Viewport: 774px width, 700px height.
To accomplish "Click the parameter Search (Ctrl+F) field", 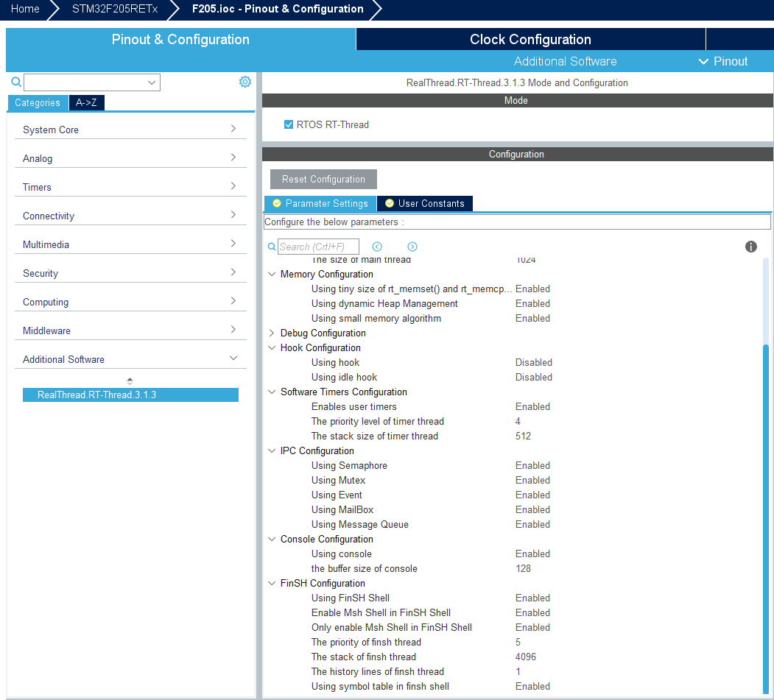I will pyautogui.click(x=318, y=247).
